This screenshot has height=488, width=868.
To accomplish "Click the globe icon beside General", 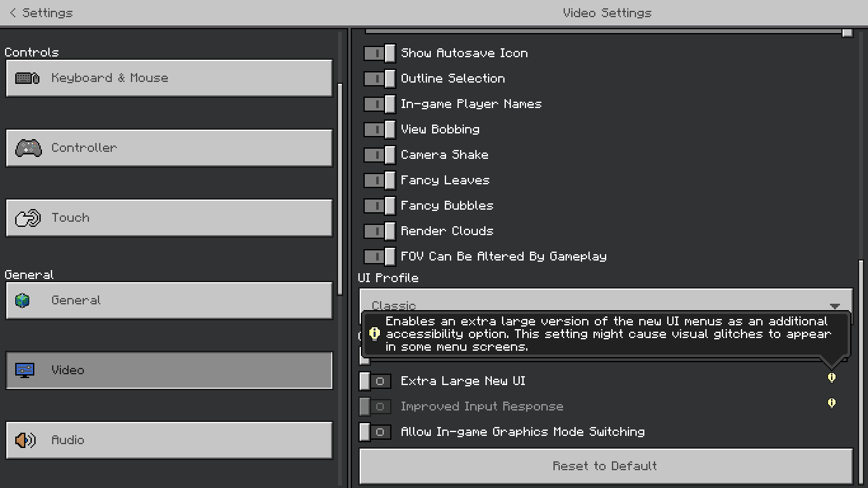I will [x=23, y=301].
